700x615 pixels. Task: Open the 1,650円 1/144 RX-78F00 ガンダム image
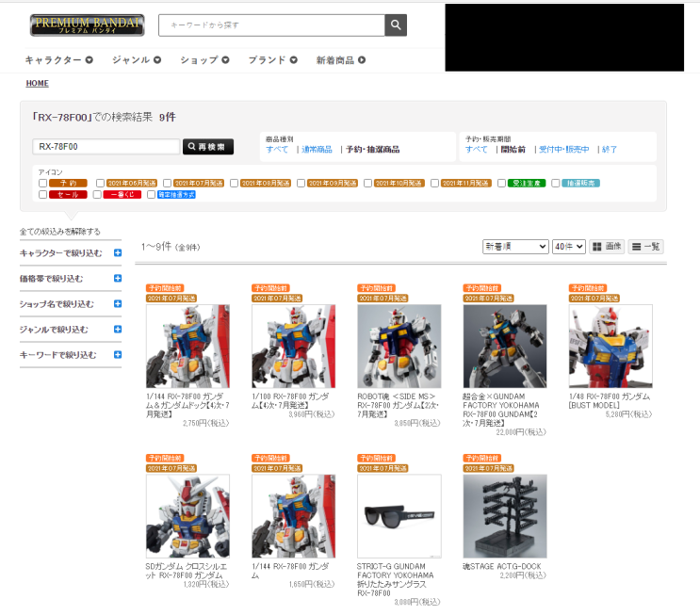[294, 516]
